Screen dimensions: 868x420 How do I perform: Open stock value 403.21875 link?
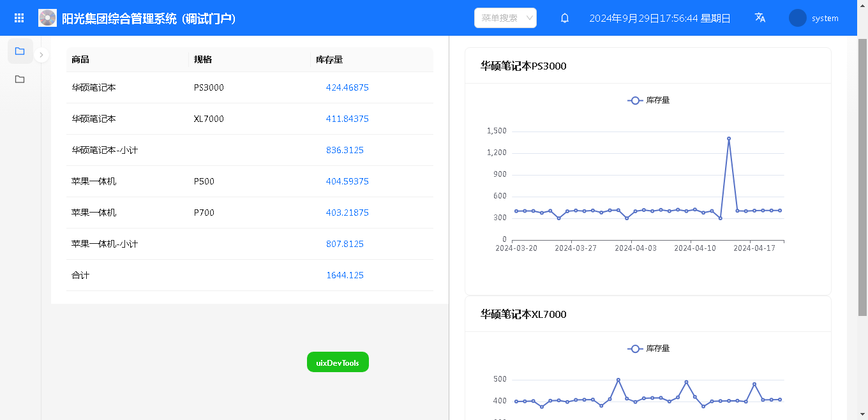pos(347,213)
